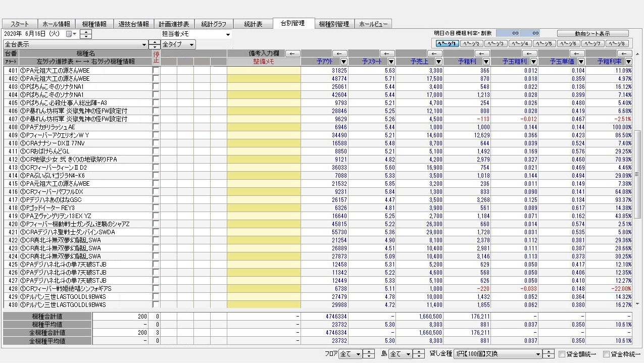Click the sort arrow on 予粗利率 column
Screen dimensions: 644x363
point(628,62)
